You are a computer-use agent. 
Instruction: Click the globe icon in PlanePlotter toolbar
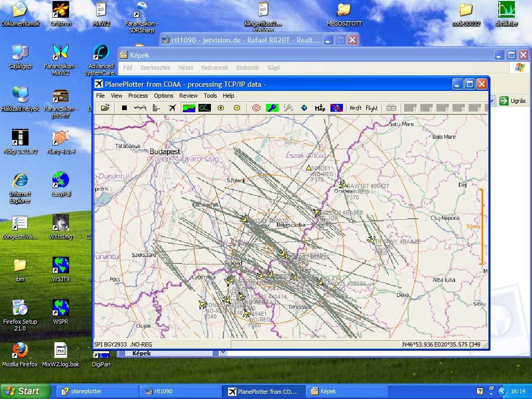[304, 108]
